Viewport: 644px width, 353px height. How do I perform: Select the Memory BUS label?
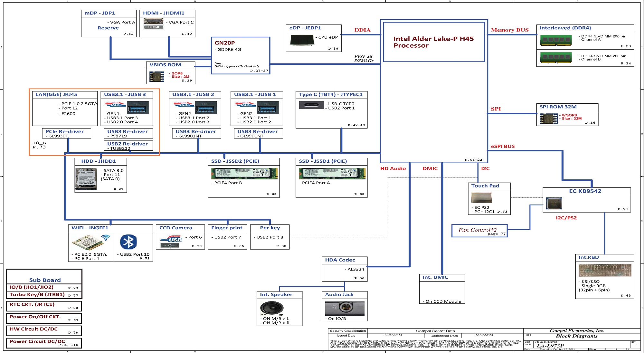point(510,30)
